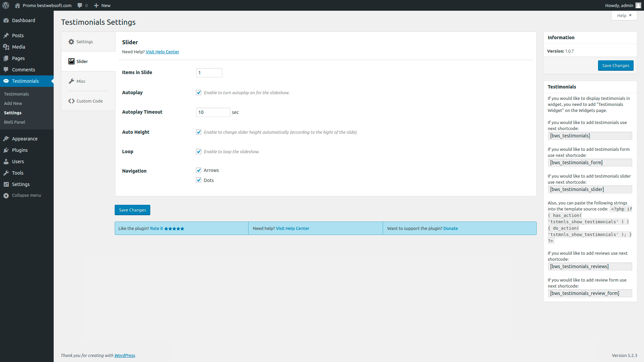644x362 pixels.
Task: Click the plus icon next to New
Action: 96,5
